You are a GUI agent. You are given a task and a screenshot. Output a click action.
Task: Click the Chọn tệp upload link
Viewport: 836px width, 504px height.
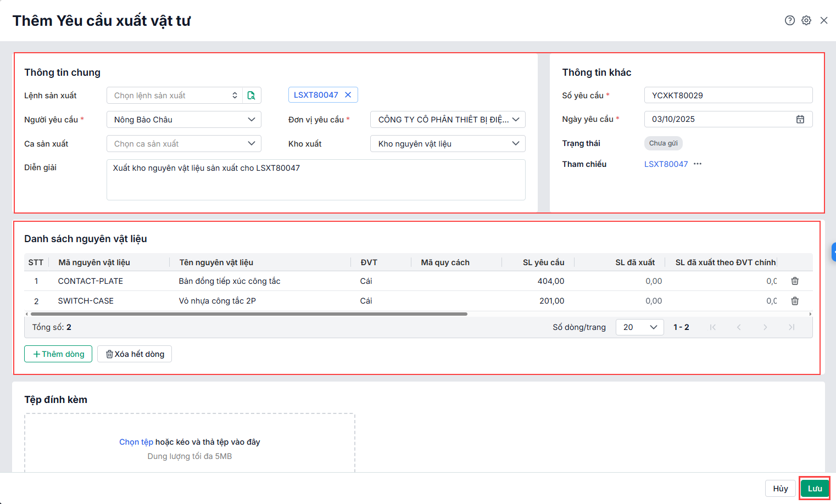136,442
